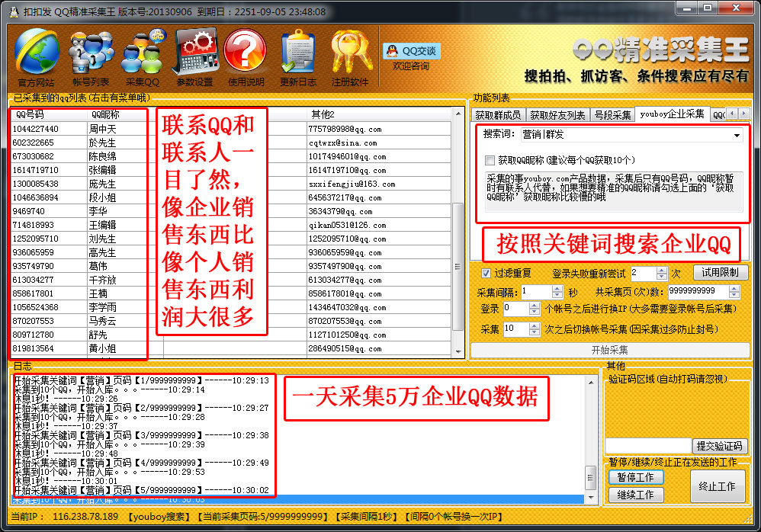This screenshot has height=532, width=761.
Task: Start a QQ交谈 chat
Action: [x=412, y=51]
